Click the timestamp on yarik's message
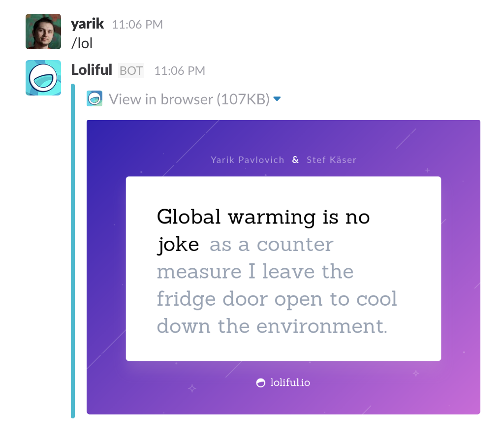The height and width of the screenshot is (443, 504). pos(137,24)
